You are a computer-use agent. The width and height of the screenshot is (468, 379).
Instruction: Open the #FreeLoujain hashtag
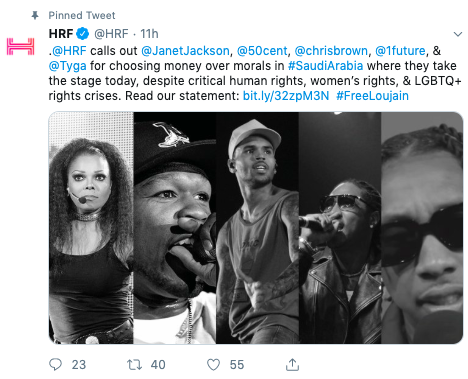pyautogui.click(x=372, y=96)
